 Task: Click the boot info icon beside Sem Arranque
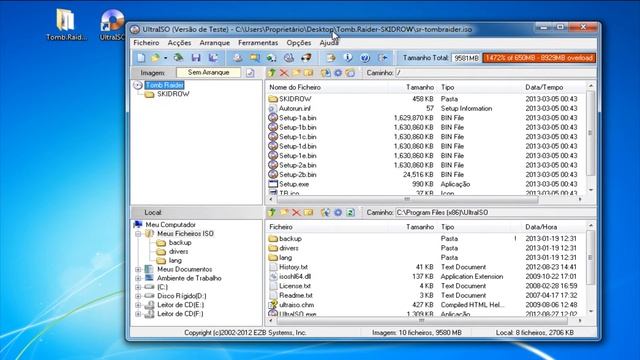pos(250,73)
